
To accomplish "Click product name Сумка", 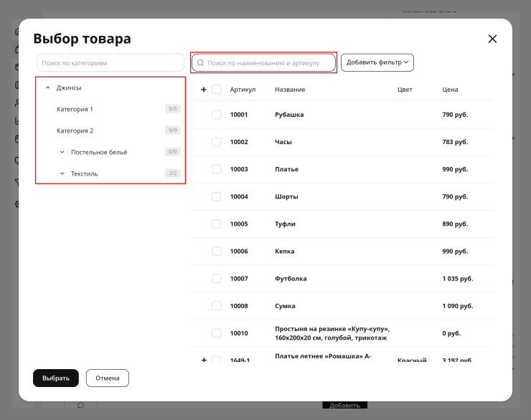I will point(285,306).
